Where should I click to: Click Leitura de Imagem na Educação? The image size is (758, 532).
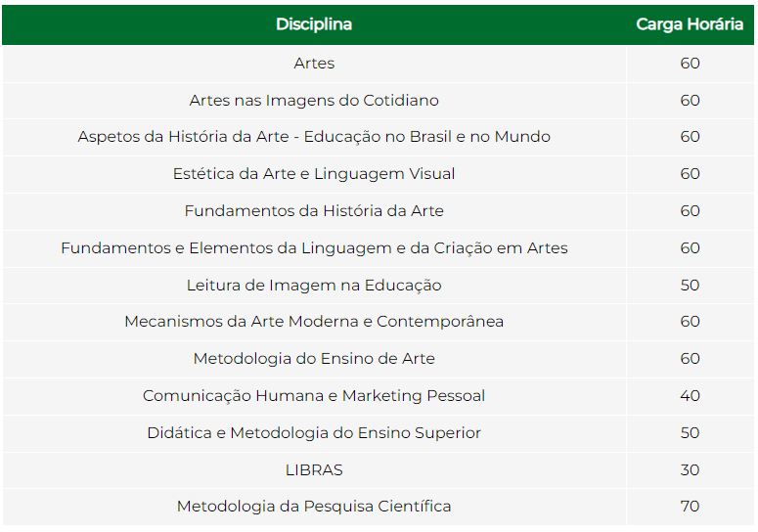pos(314,286)
